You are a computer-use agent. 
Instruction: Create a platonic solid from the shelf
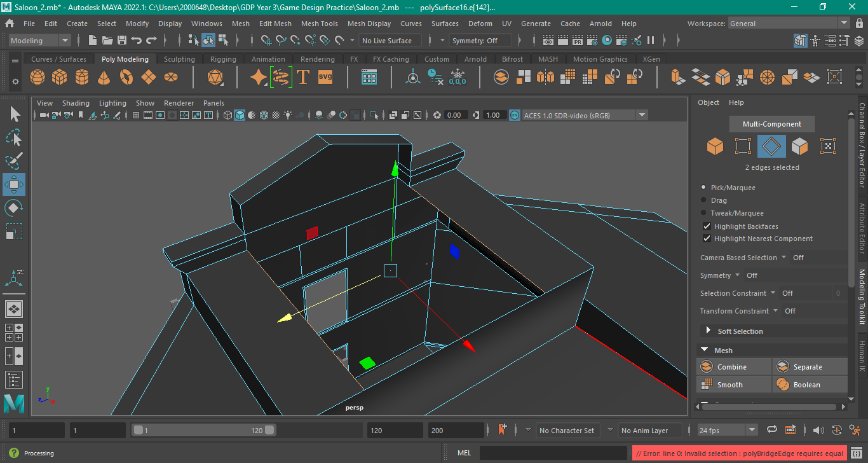215,76
